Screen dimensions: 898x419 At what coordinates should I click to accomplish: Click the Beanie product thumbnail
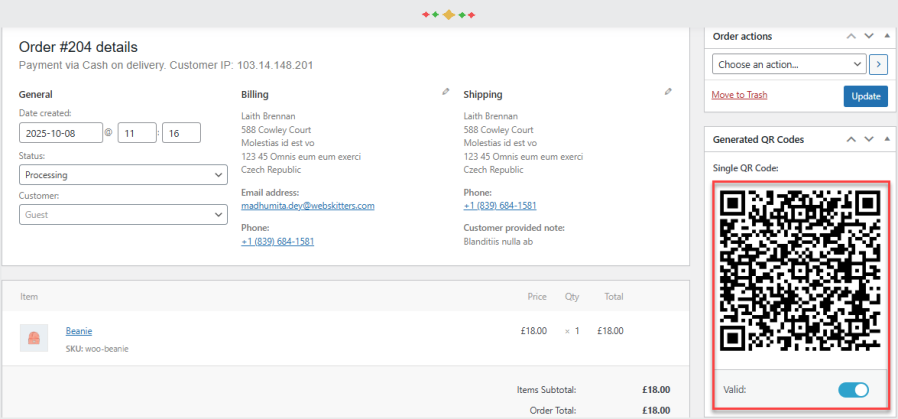click(x=34, y=338)
